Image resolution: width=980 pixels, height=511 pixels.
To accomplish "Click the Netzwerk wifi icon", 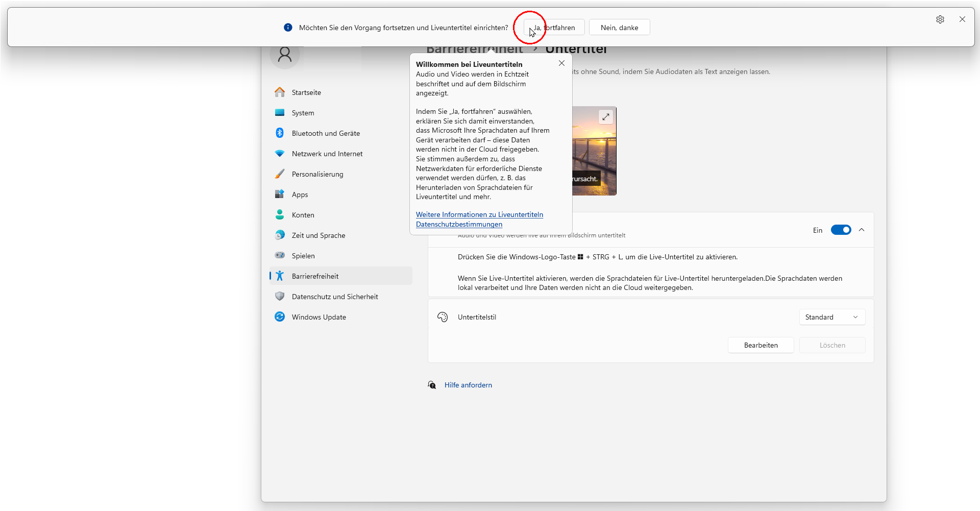I will [280, 153].
